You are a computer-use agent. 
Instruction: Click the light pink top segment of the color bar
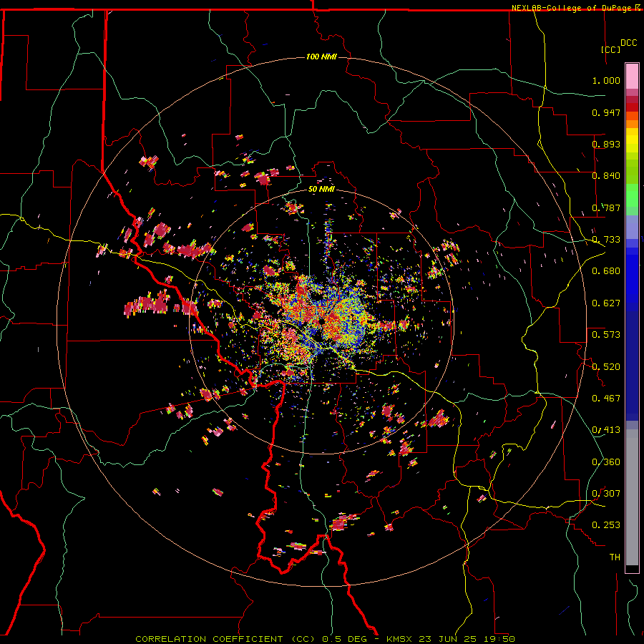tap(632, 77)
